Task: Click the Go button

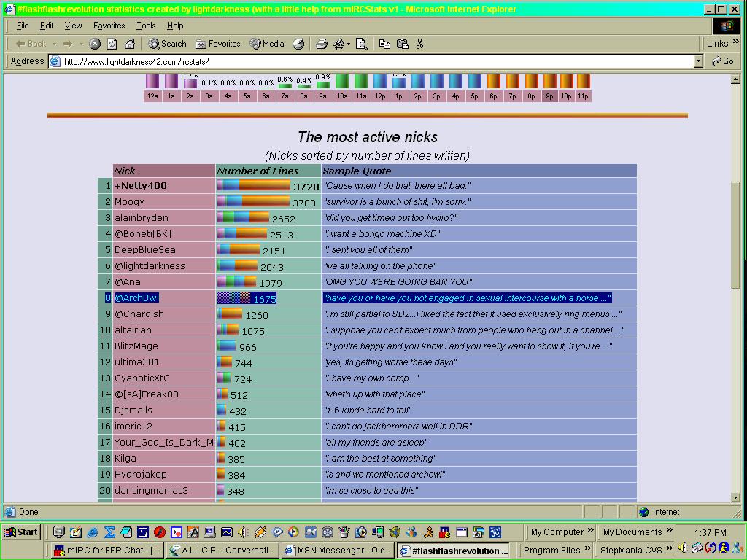Action: click(723, 61)
